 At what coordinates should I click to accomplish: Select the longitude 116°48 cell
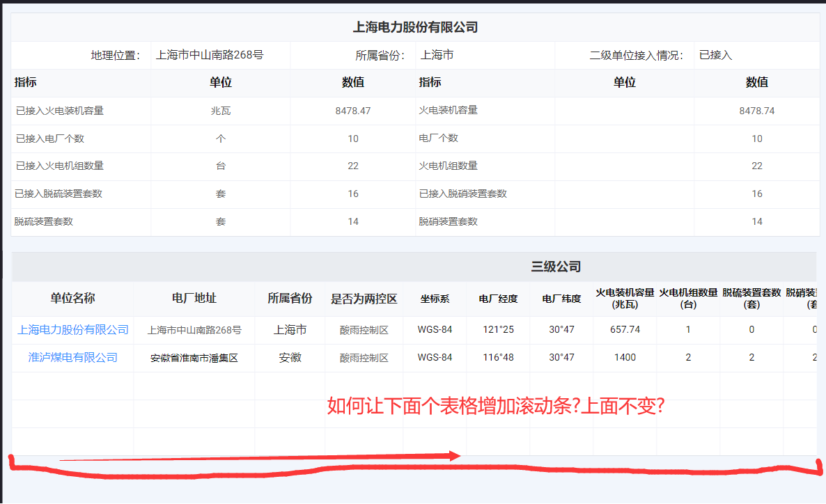click(499, 358)
